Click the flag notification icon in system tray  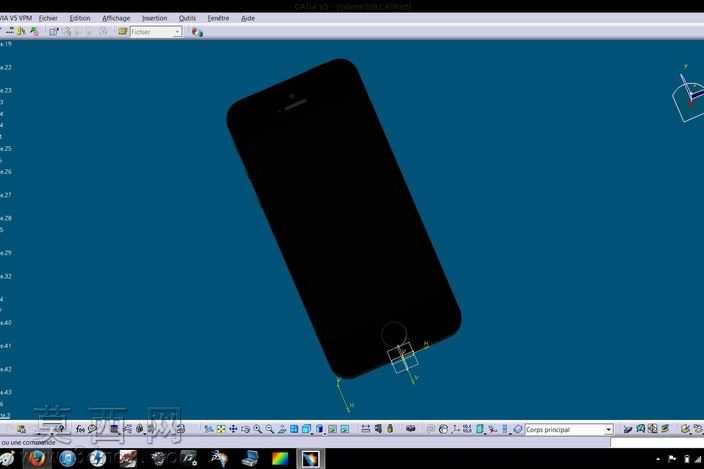672,459
